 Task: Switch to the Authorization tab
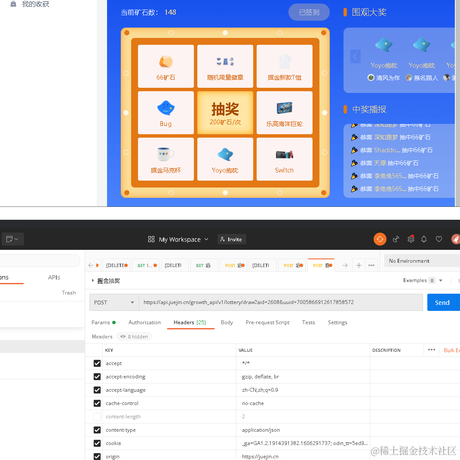coord(145,322)
